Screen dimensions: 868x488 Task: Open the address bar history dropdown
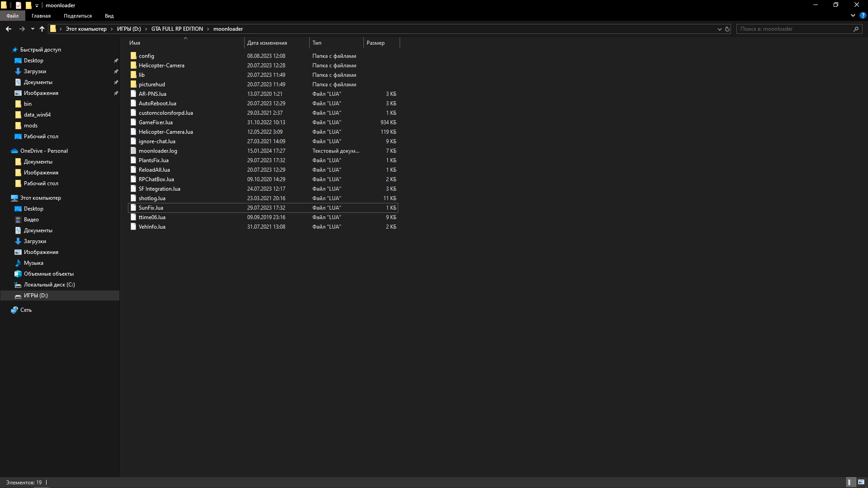click(x=719, y=29)
